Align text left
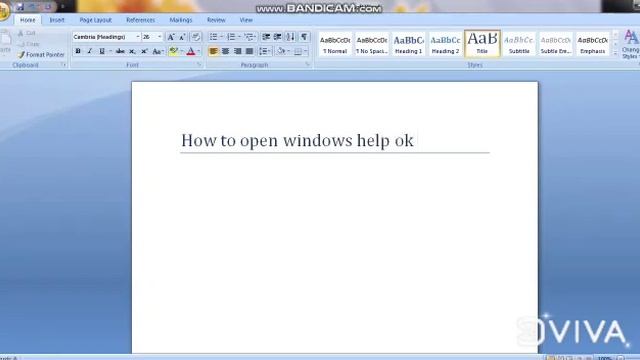Screen dimensions: 640x360 tap(213, 51)
